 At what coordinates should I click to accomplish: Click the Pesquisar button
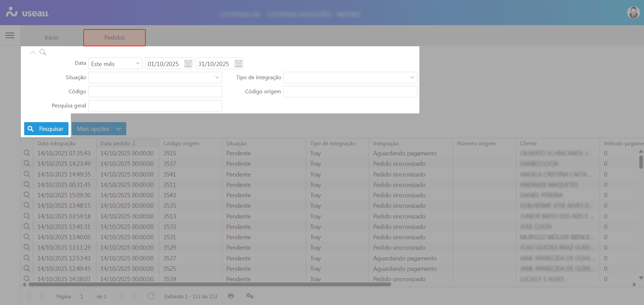pos(46,129)
